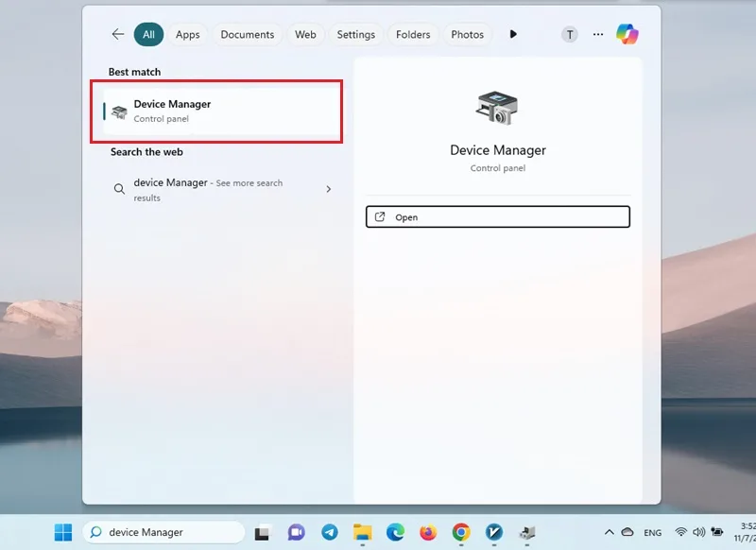Switch to the Photos filter tab
Image resolution: width=756 pixels, height=550 pixels.
(467, 34)
